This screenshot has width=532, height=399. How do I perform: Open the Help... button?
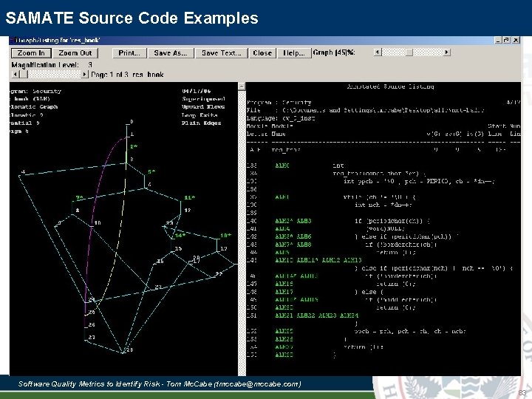coord(294,53)
